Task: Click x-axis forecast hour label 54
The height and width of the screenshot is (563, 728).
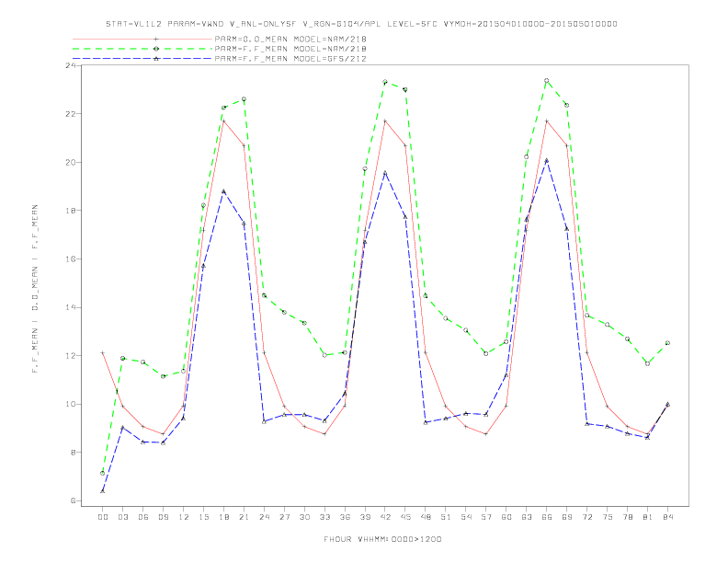Action: [x=466, y=517]
